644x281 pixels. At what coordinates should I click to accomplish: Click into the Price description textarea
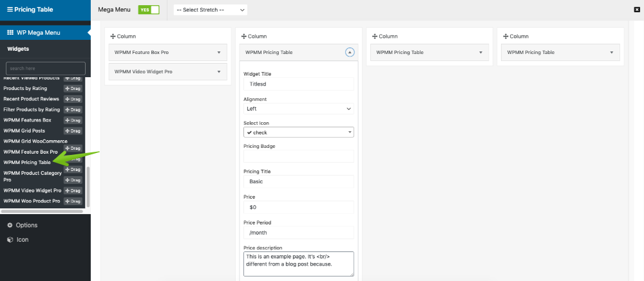(299, 264)
